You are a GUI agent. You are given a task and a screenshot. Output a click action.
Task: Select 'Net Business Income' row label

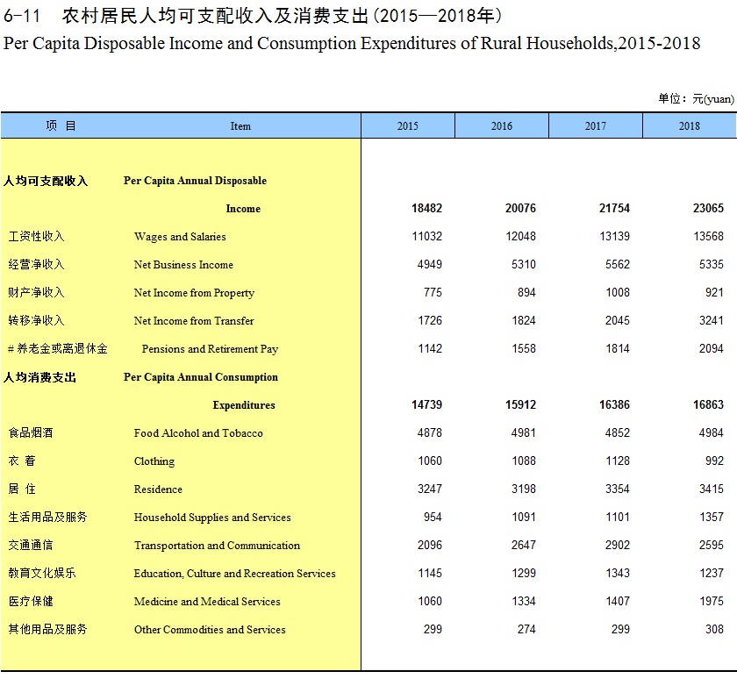coord(183,265)
